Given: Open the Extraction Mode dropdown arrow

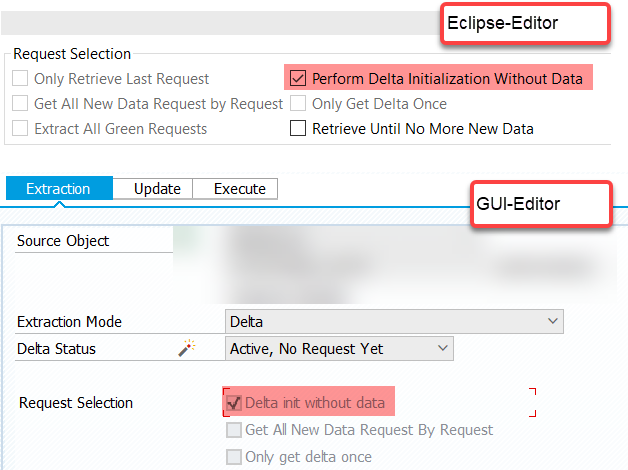Looking at the screenshot, I should [x=553, y=321].
